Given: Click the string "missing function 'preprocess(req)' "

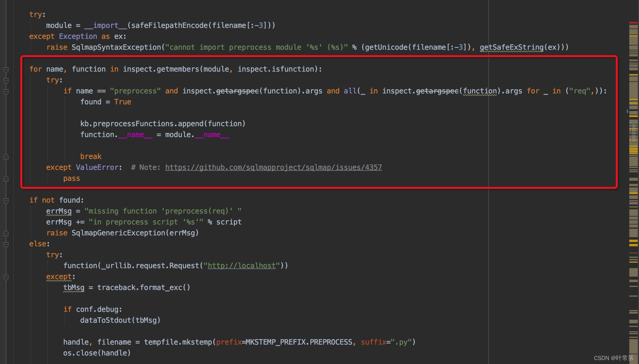Looking at the screenshot, I should (x=163, y=211).
